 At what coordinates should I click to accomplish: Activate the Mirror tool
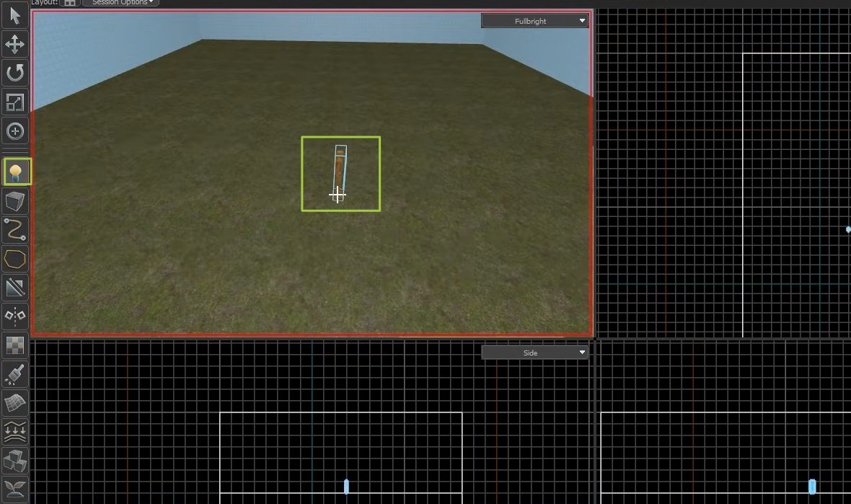click(15, 315)
